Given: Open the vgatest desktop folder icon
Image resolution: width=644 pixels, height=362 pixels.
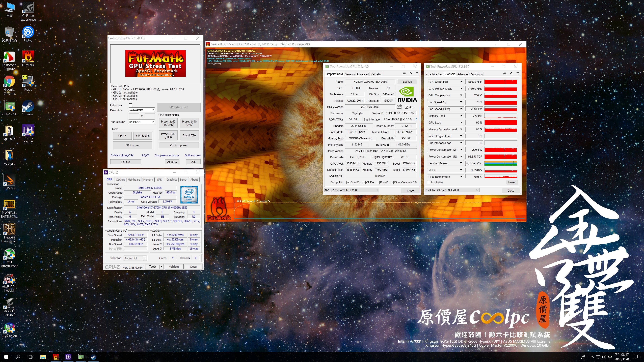Looking at the screenshot, I should [9, 157].
